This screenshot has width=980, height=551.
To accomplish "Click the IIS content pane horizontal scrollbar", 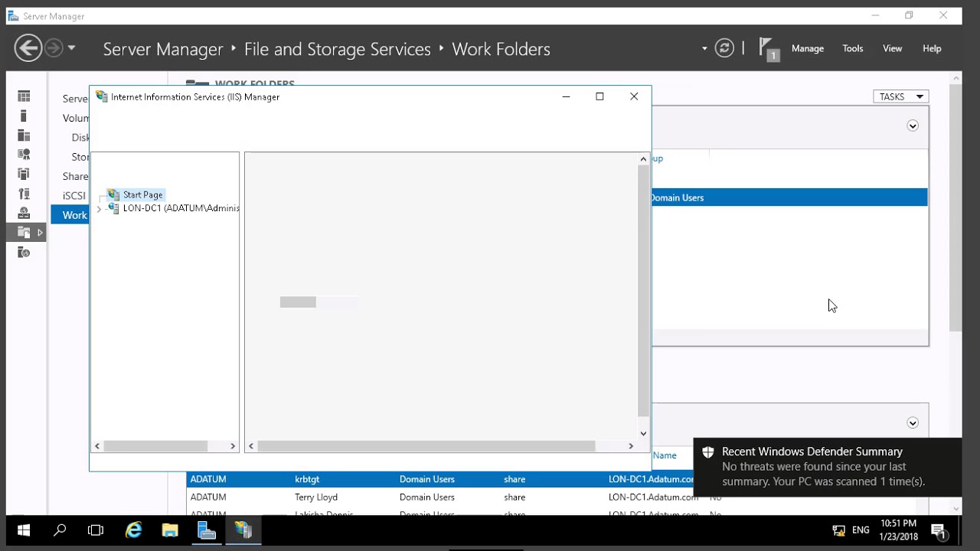I will click(x=426, y=446).
